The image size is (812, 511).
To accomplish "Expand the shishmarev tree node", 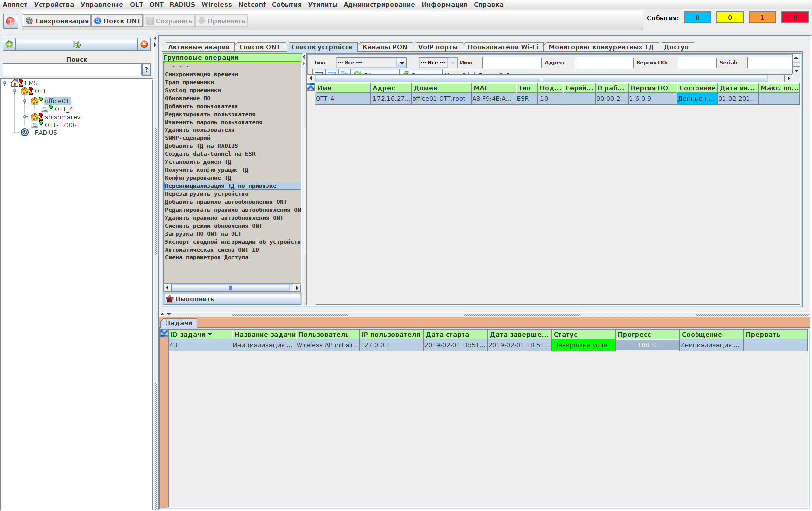I will [x=25, y=117].
